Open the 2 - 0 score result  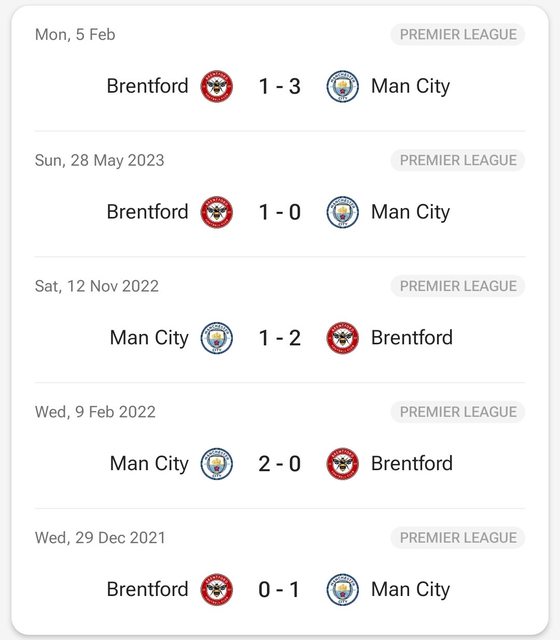[280, 464]
